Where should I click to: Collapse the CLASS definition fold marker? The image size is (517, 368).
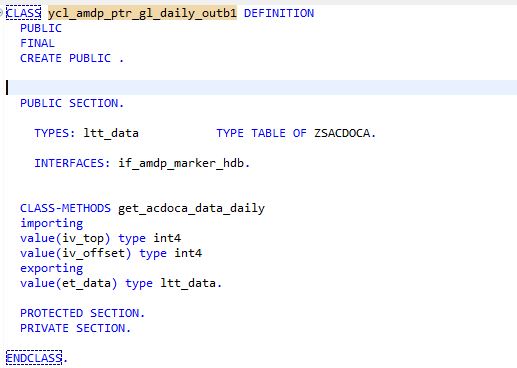[1, 13]
